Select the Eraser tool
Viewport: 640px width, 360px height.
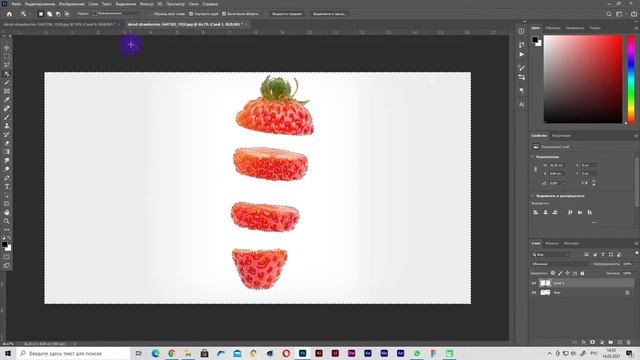[x=7, y=143]
